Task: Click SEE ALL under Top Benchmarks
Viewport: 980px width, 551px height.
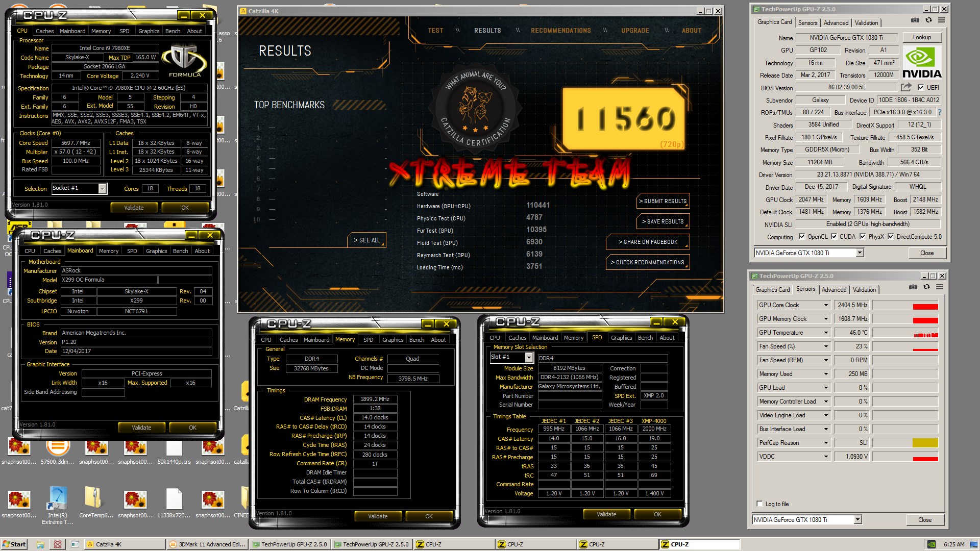Action: (367, 240)
